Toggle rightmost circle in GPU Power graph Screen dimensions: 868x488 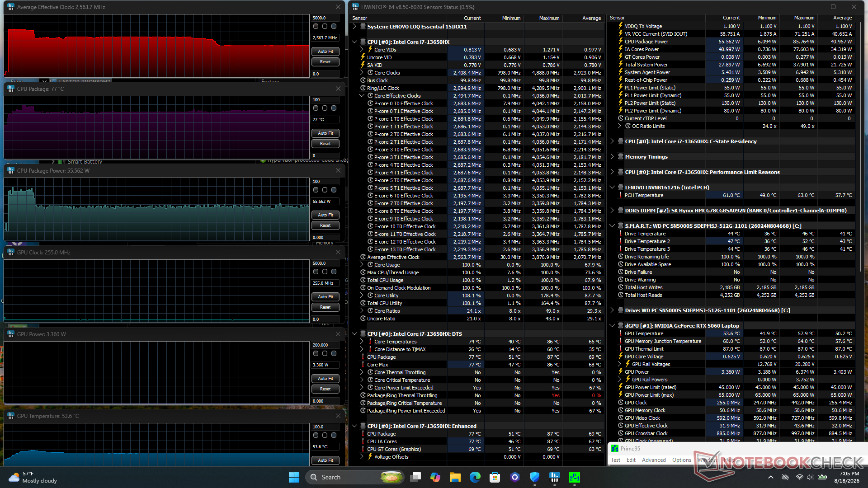click(x=334, y=353)
